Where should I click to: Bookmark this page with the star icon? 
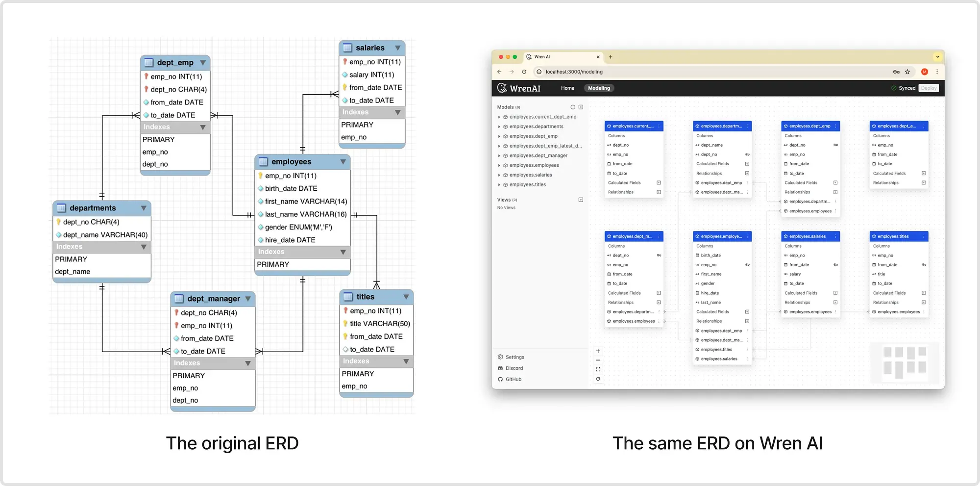[907, 72]
